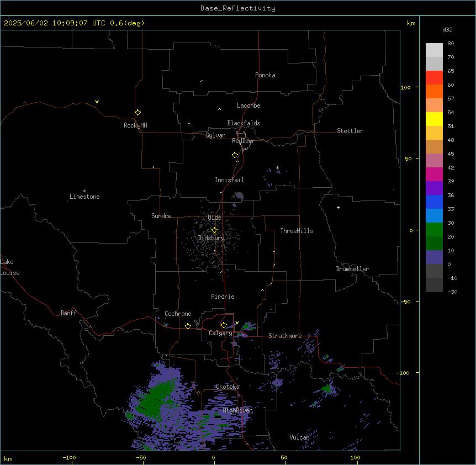
Task: Click the Okotoks city label
Action: pyautogui.click(x=228, y=387)
